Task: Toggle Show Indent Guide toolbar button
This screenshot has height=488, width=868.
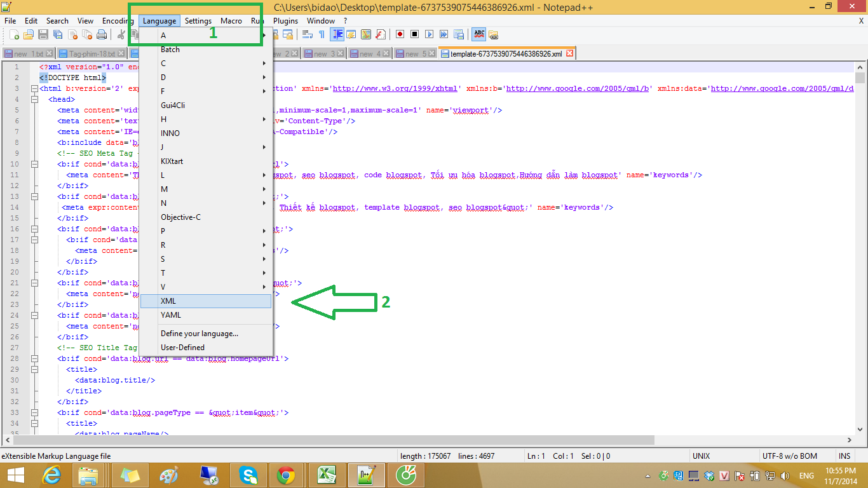Action: click(x=337, y=34)
